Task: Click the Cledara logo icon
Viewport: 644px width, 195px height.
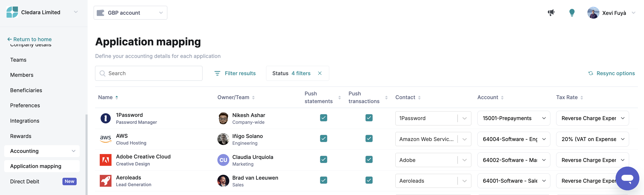Action: (12, 12)
